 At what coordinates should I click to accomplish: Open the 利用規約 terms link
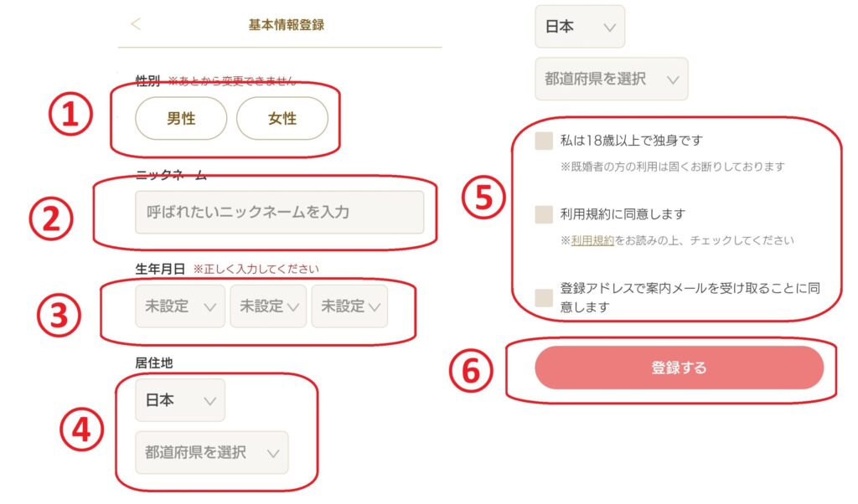[592, 240]
